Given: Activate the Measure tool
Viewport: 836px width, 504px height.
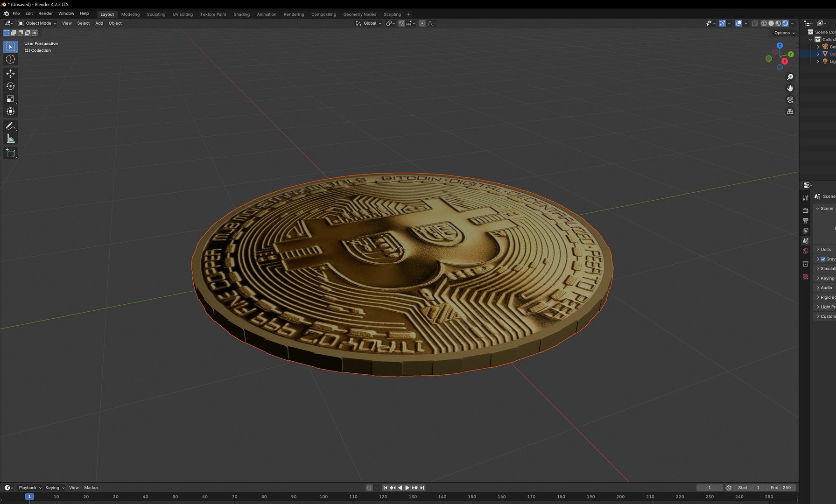Looking at the screenshot, I should [x=10, y=139].
